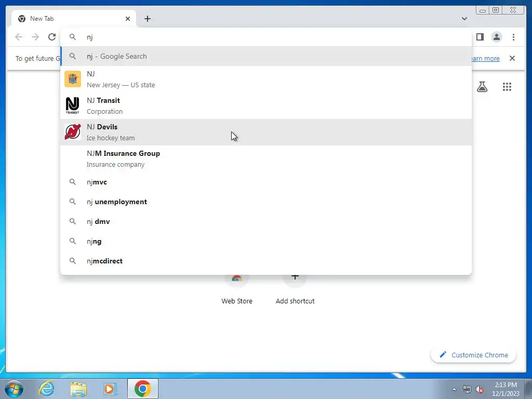
Task: Choose the njmvc search suggestion
Action: (266, 182)
